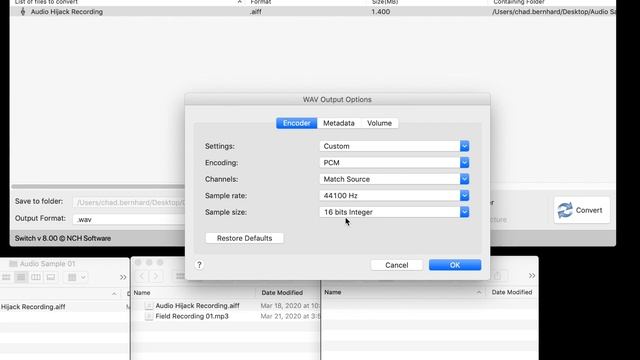Switch to the Volume tab
640x360 pixels.
point(379,123)
